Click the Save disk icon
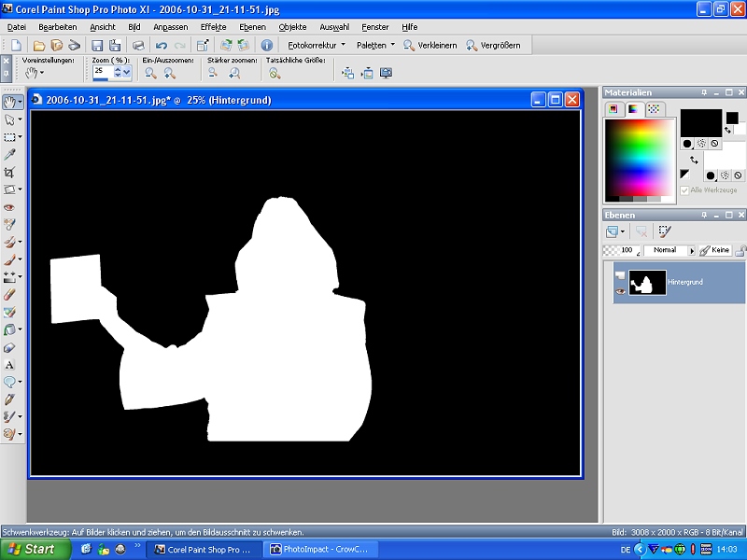Image resolution: width=747 pixels, height=560 pixels. coord(96,45)
